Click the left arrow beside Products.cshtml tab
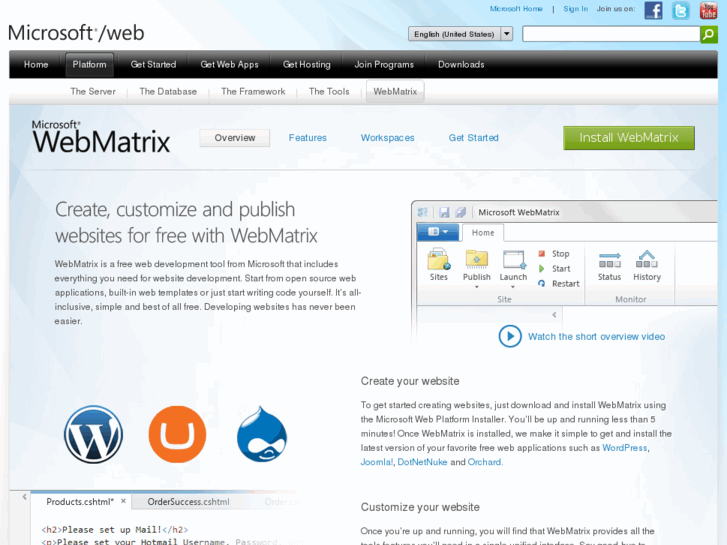This screenshot has height=545, width=727. pos(25,497)
